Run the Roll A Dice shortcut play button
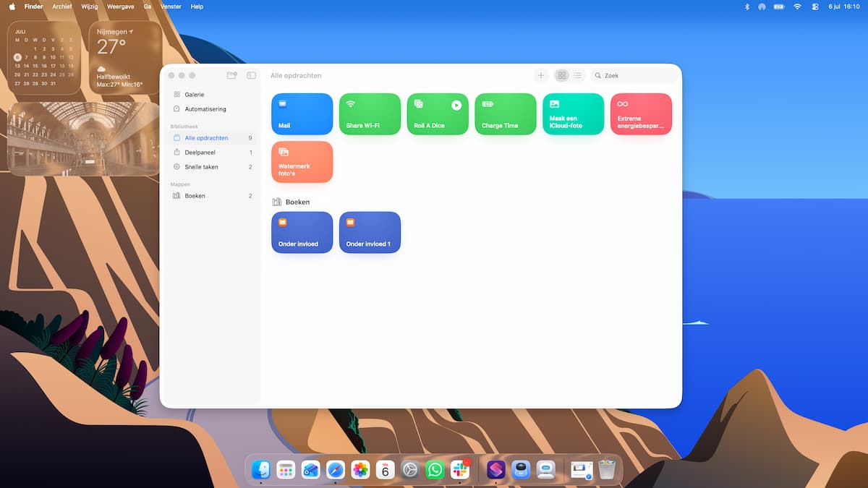The image size is (868, 488). click(456, 105)
